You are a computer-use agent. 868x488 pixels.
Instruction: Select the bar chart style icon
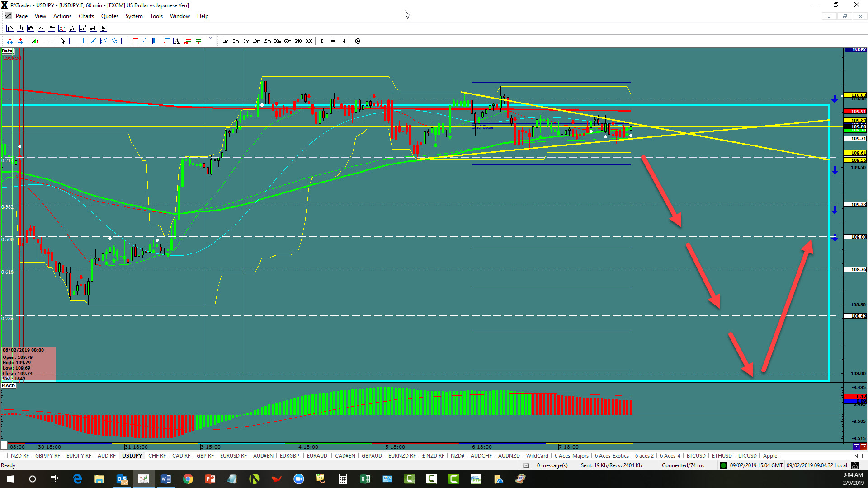coord(10,28)
